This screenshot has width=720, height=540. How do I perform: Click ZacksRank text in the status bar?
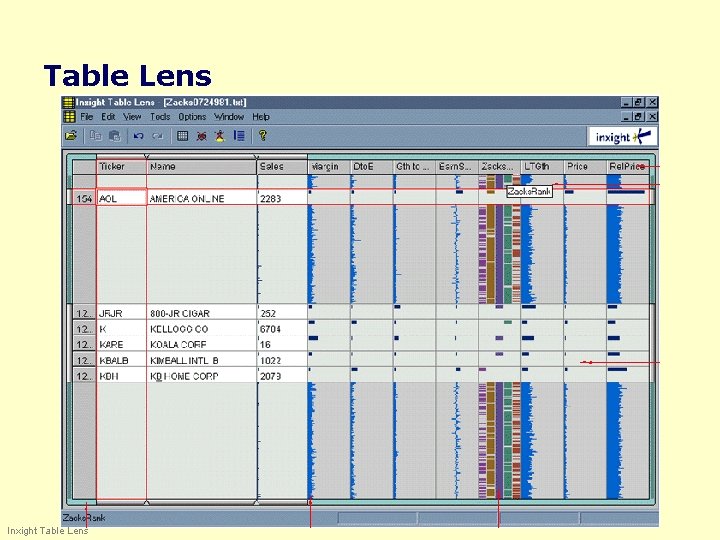[x=84, y=518]
